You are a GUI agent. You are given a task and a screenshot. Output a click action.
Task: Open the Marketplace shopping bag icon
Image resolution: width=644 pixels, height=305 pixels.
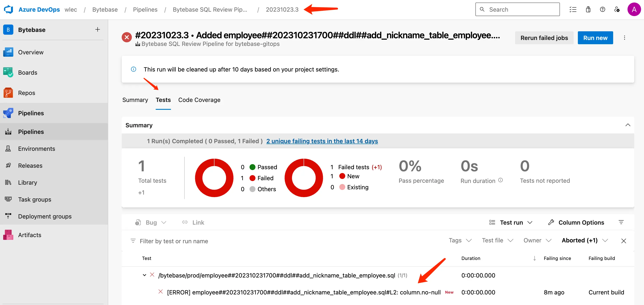click(x=588, y=10)
